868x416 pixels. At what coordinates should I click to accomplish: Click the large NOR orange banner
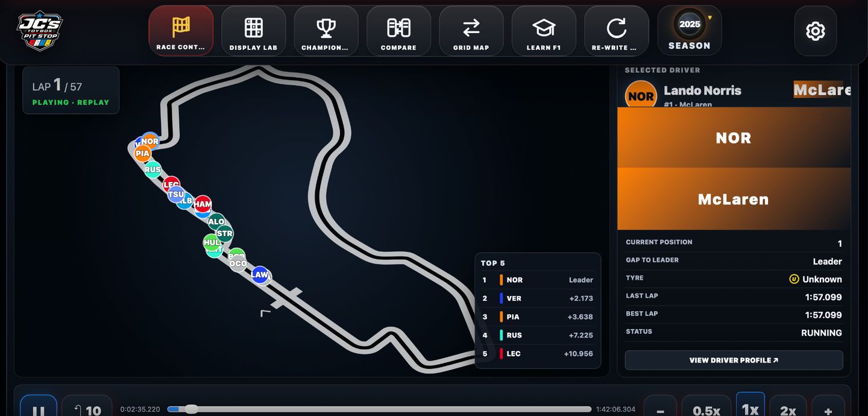pos(734,138)
